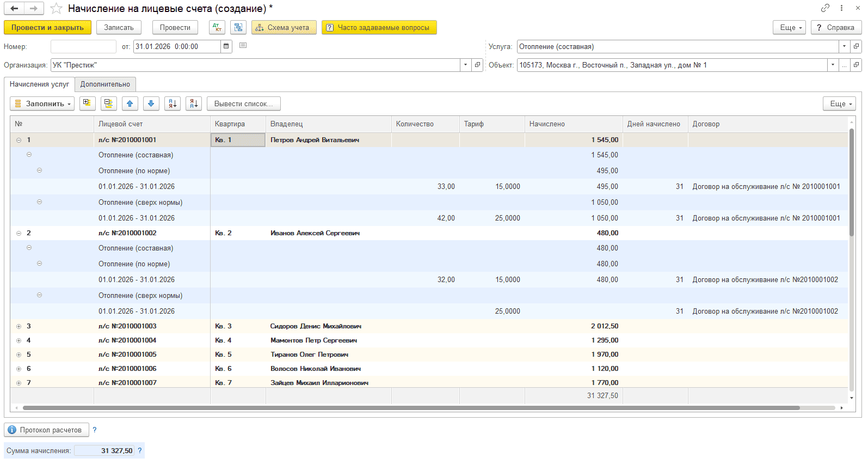Switch to the Дополнительно tab

(x=105, y=84)
